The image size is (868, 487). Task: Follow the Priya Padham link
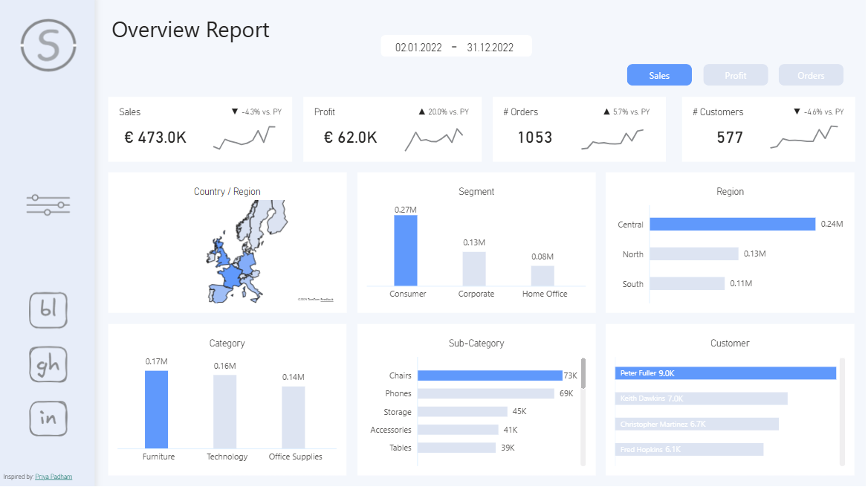coord(54,477)
